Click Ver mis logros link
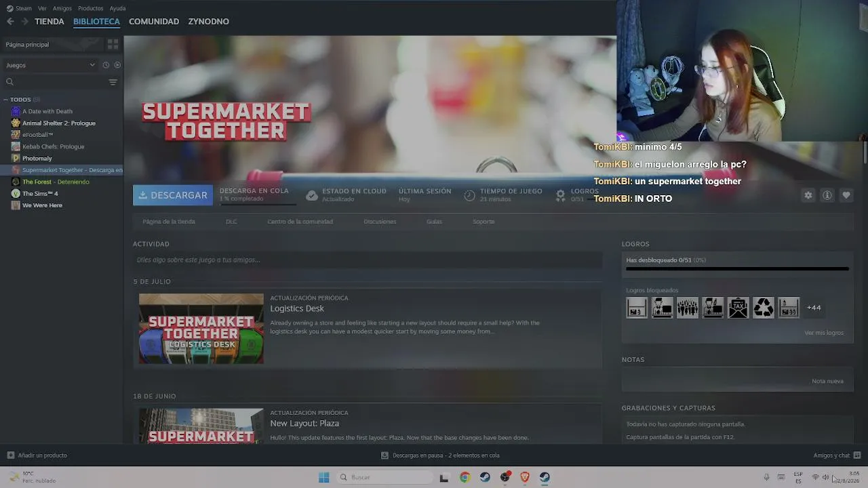The image size is (868, 488). click(x=824, y=333)
